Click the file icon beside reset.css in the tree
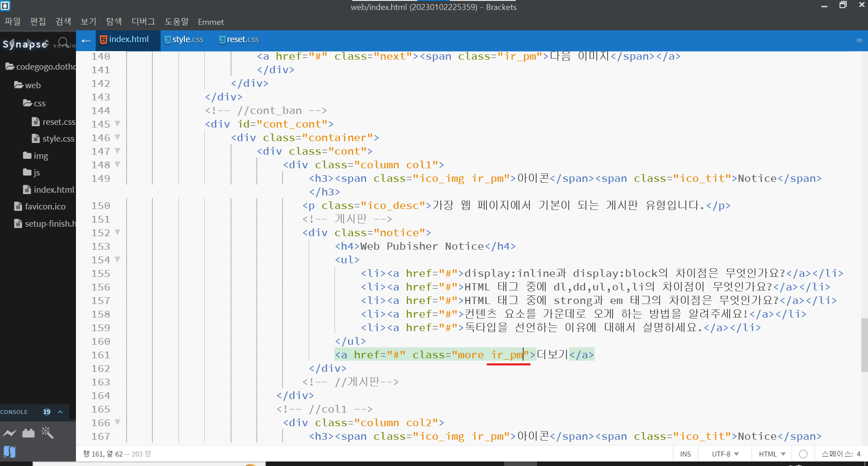 coord(36,122)
